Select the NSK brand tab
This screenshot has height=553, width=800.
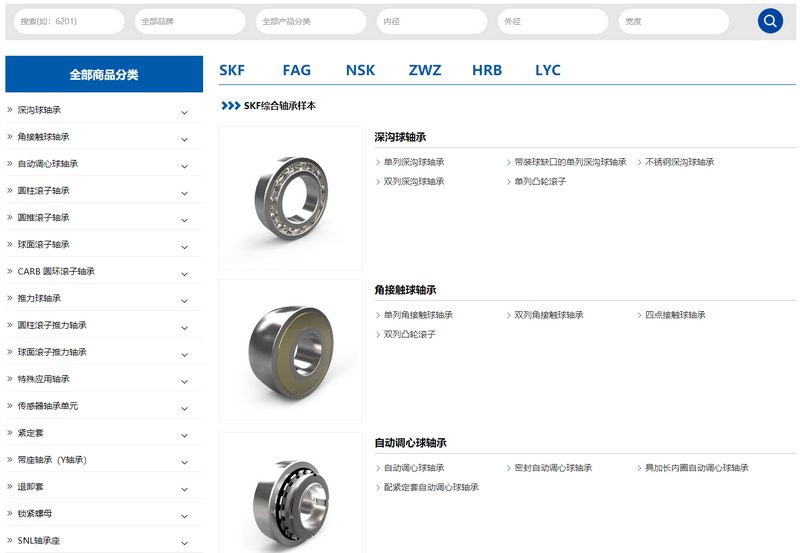pyautogui.click(x=360, y=70)
